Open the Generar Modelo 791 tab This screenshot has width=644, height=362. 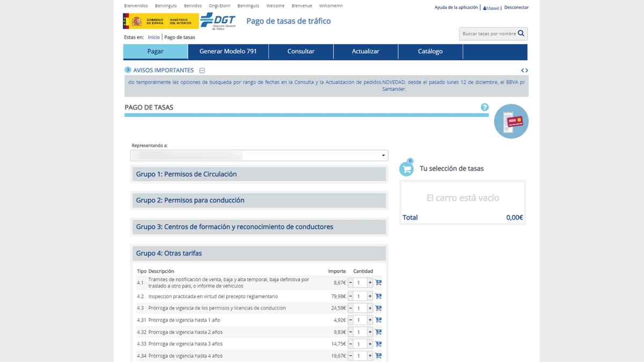click(228, 51)
